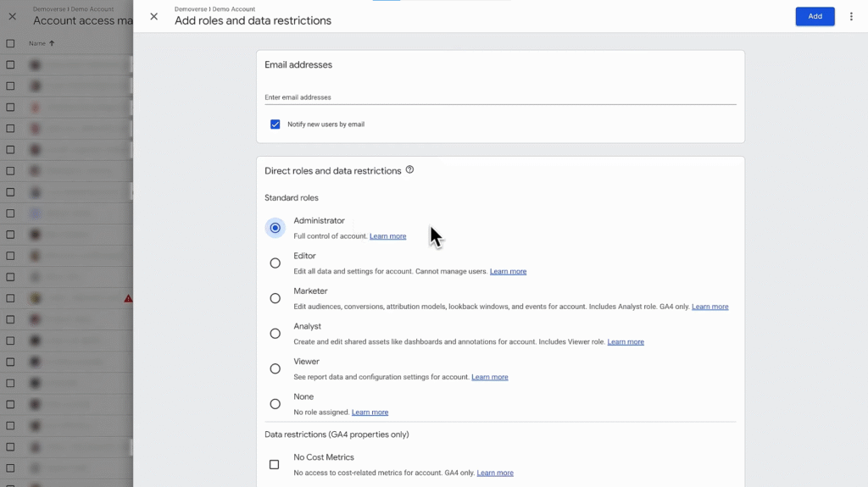Close the Add roles and data restrictions panel
Screen dimensions: 868x487
tap(154, 17)
